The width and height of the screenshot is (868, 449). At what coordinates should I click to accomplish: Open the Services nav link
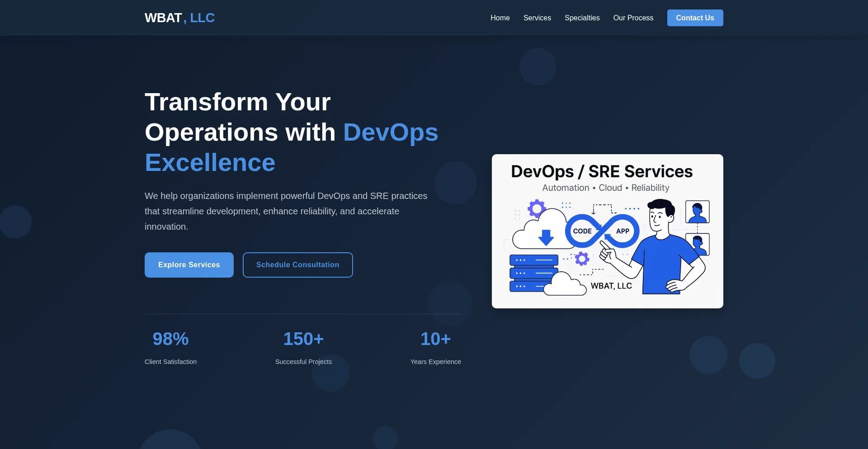click(x=537, y=18)
